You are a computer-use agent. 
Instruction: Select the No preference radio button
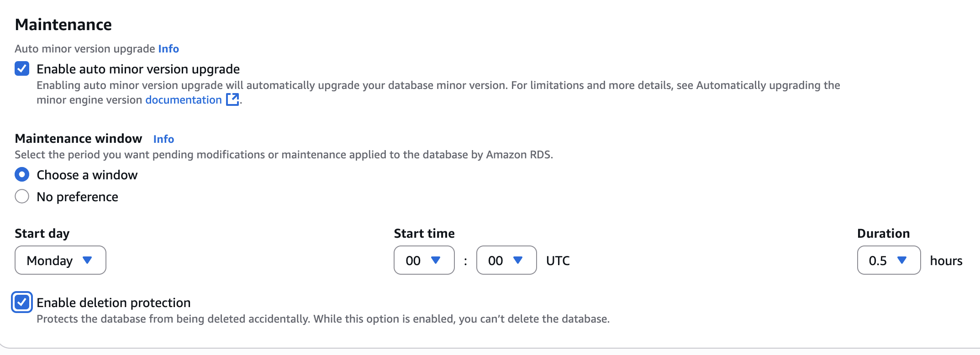[22, 197]
